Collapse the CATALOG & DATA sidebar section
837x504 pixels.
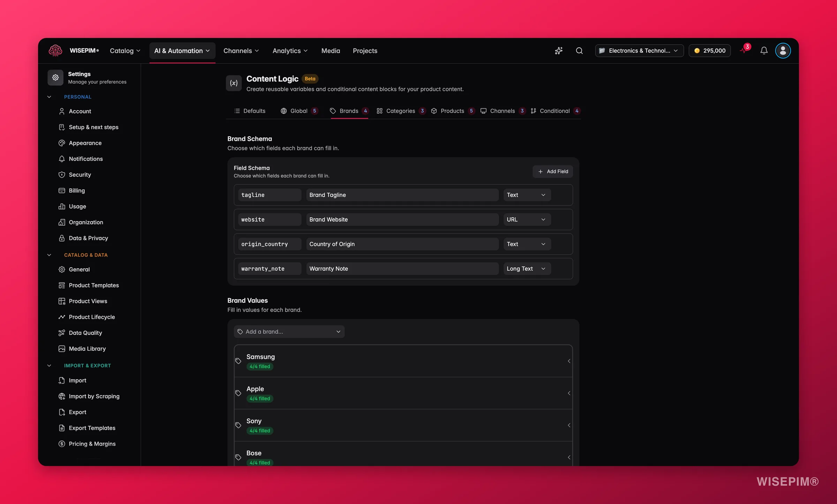tap(49, 255)
